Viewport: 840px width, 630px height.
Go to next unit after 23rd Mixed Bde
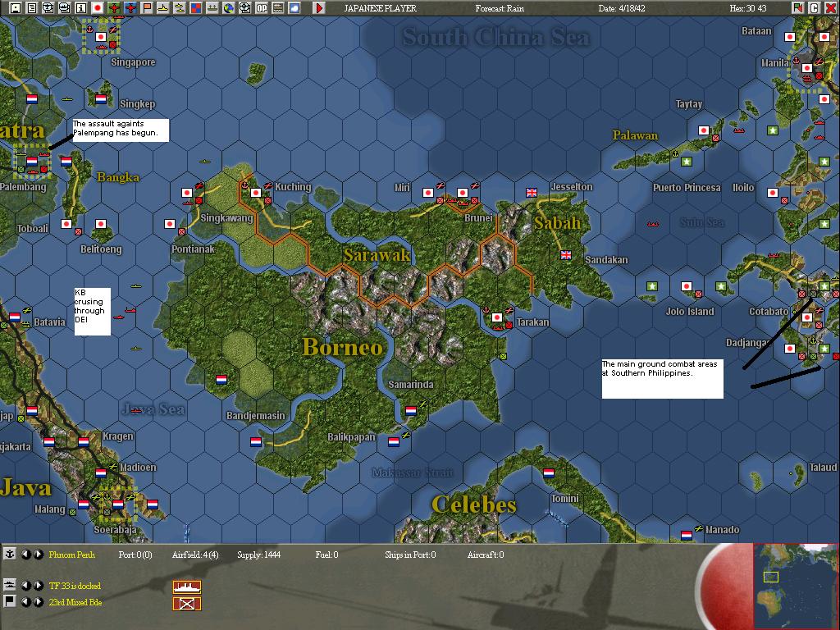tap(38, 601)
